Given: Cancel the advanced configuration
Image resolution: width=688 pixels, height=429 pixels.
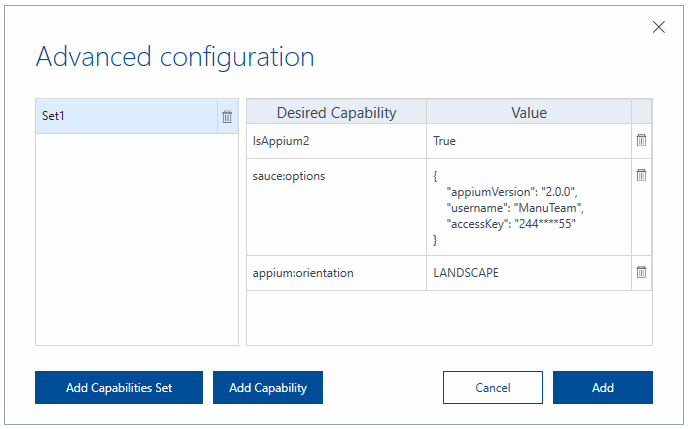Looking at the screenshot, I should click(493, 387).
